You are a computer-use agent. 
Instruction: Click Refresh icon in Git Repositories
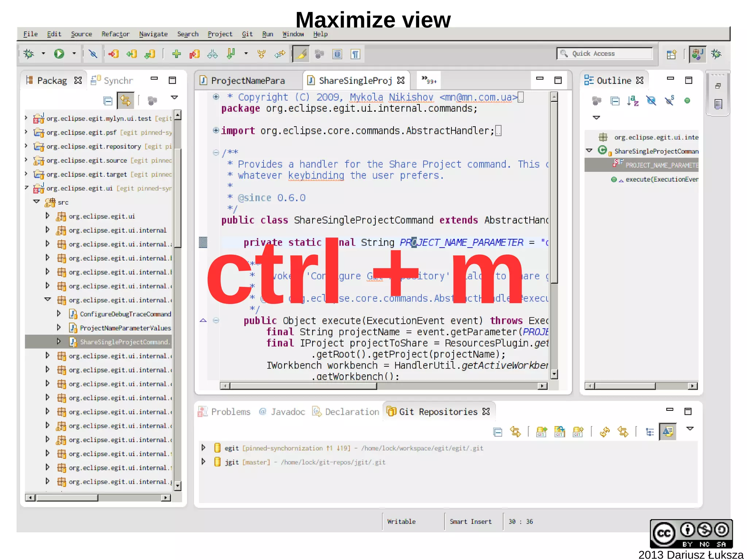(605, 432)
